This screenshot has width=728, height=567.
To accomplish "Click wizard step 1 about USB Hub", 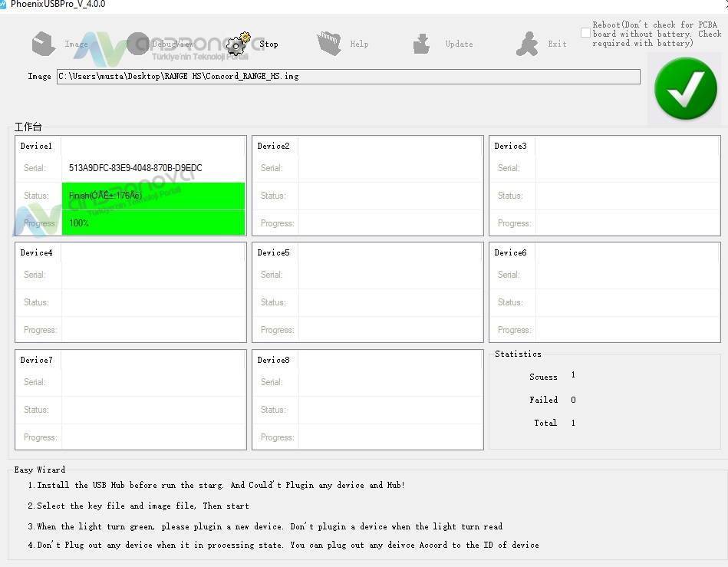I will 216,485.
